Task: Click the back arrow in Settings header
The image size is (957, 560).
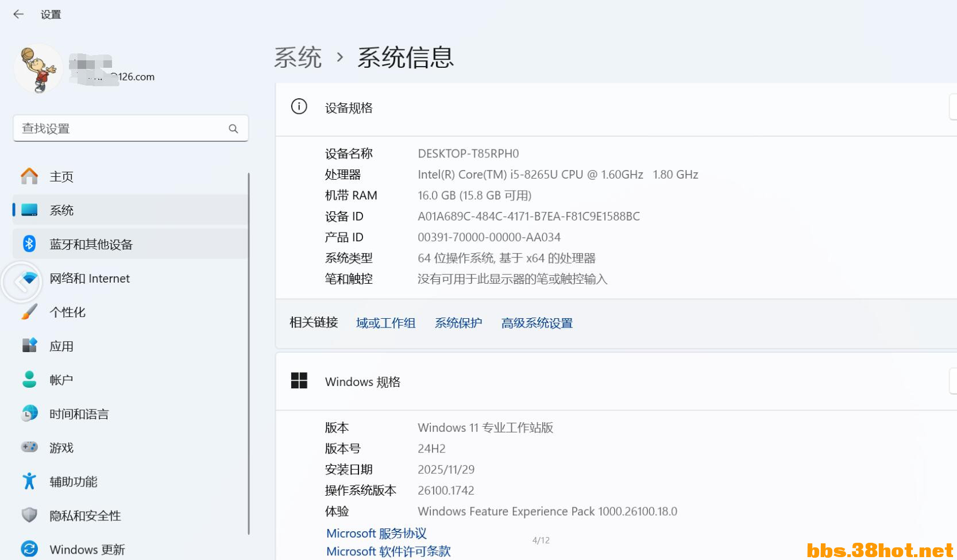Action: tap(18, 14)
